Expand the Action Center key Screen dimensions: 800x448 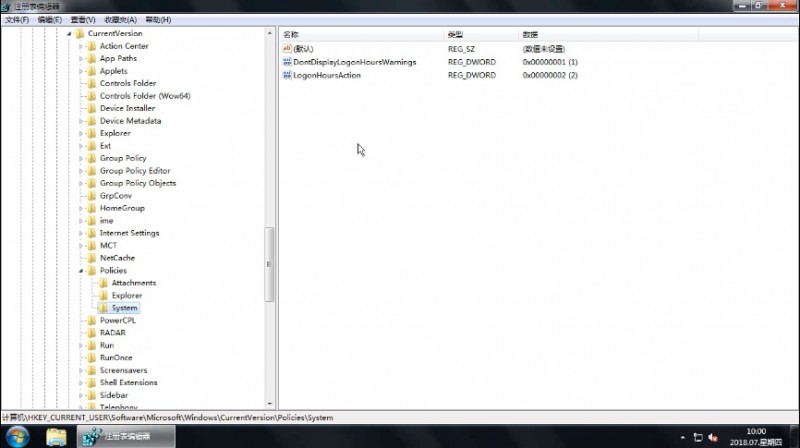coord(81,46)
